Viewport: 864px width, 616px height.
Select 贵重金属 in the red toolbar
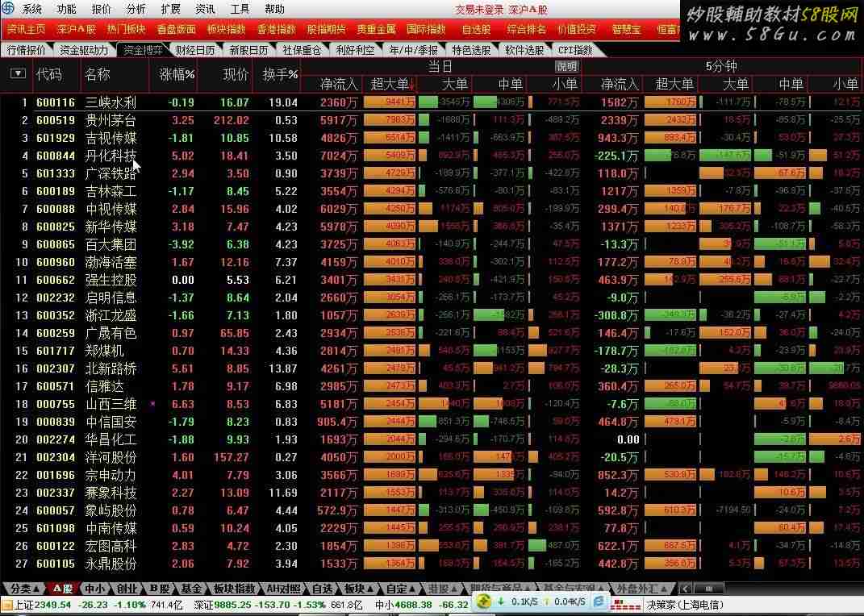click(x=377, y=29)
